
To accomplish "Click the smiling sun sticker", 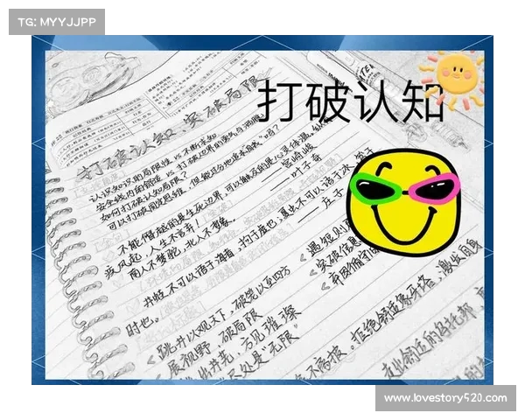I will coord(452,80).
